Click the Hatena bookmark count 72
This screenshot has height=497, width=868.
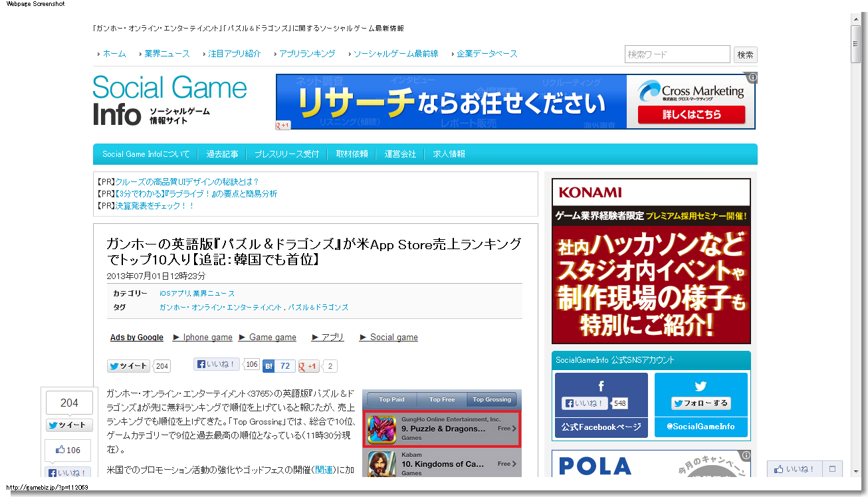point(285,366)
